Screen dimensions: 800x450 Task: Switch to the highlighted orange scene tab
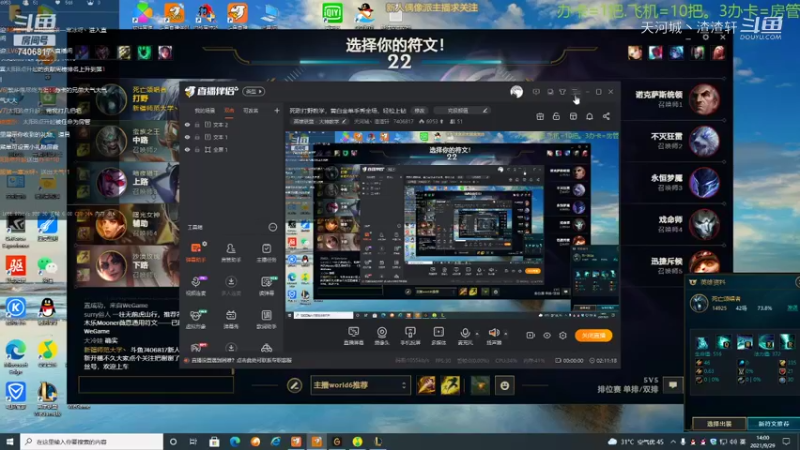[230, 110]
